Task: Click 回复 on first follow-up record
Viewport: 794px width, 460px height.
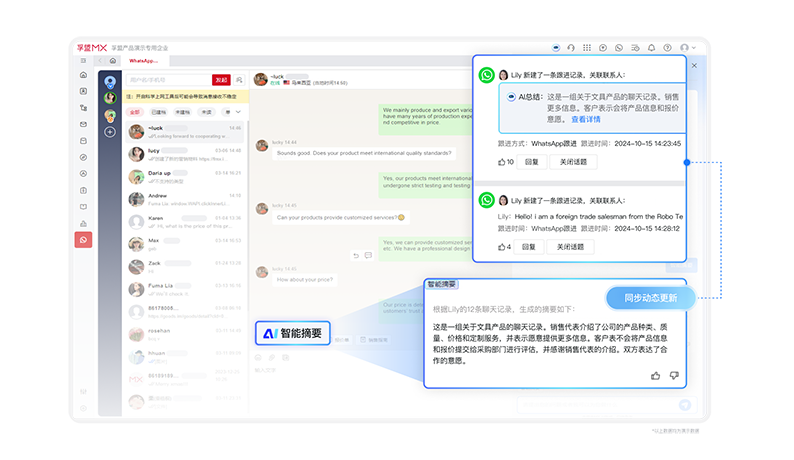Action: point(531,162)
